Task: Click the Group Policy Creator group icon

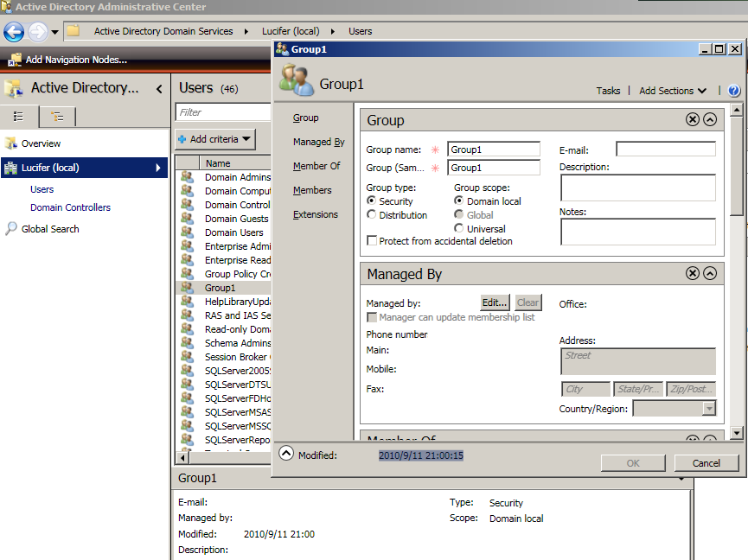Action: pyautogui.click(x=187, y=274)
